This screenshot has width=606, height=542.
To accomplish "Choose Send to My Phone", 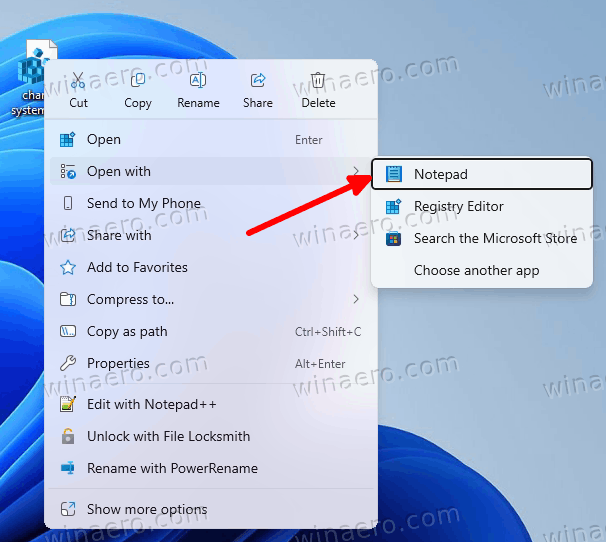I will tap(210, 203).
